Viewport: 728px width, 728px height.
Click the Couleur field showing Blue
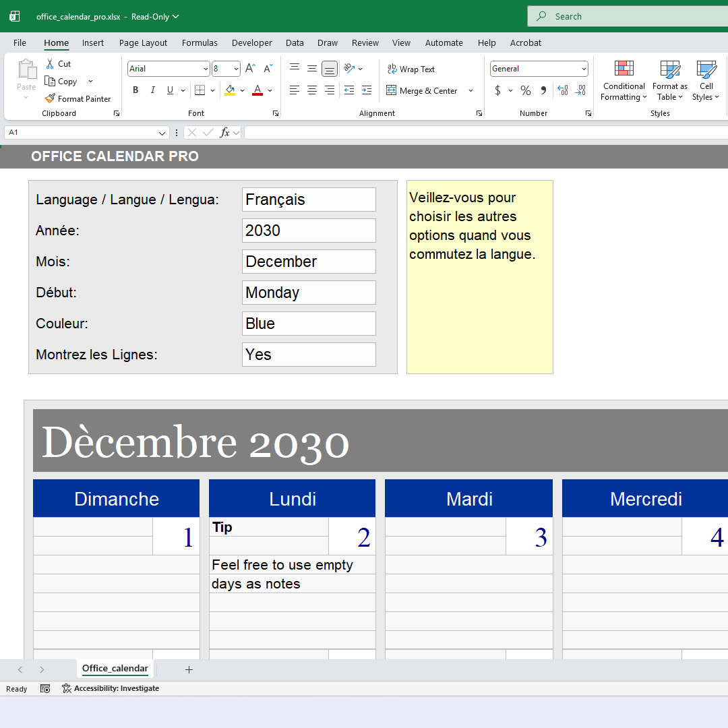point(309,324)
